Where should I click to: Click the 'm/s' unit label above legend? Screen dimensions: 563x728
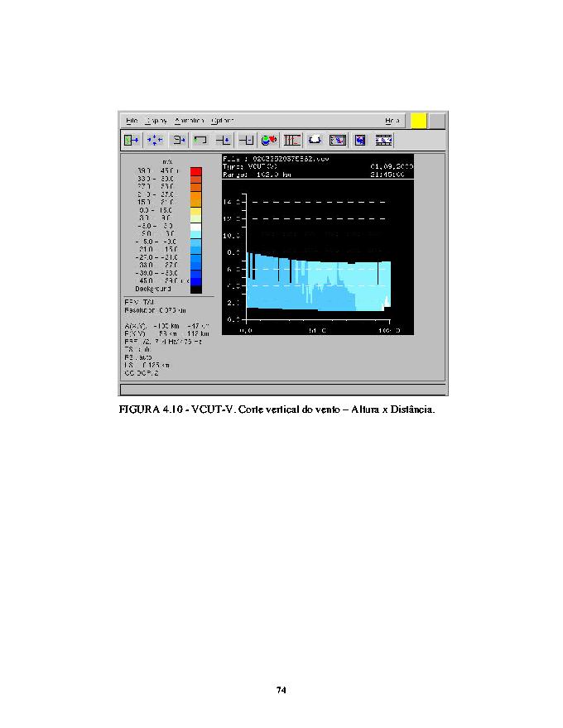[167, 162]
